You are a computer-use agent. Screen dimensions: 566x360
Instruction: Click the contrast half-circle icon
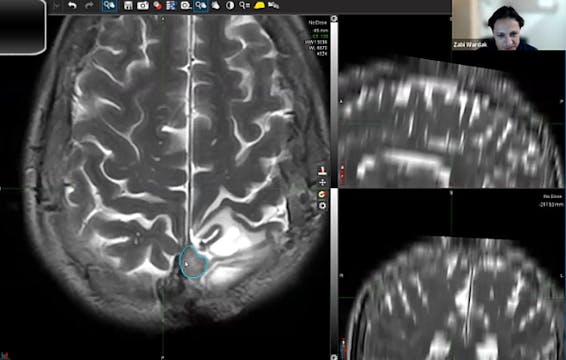(x=230, y=5)
